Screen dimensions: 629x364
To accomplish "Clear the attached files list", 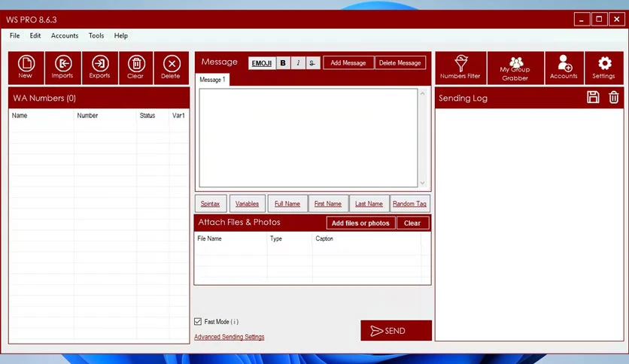I will coord(412,223).
